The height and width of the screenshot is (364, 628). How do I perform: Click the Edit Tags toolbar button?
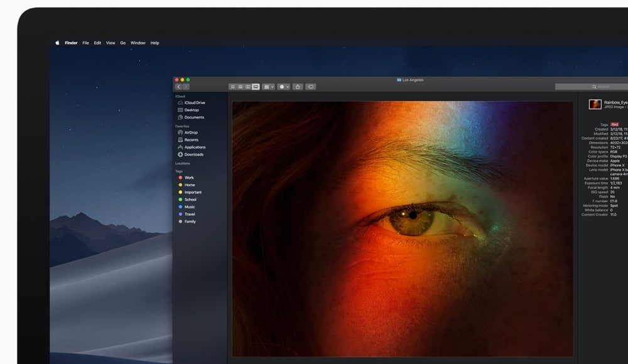click(x=311, y=87)
